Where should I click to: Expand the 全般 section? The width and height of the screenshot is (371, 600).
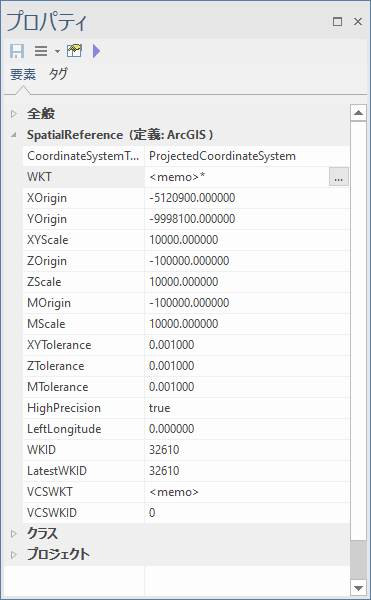[x=14, y=114]
